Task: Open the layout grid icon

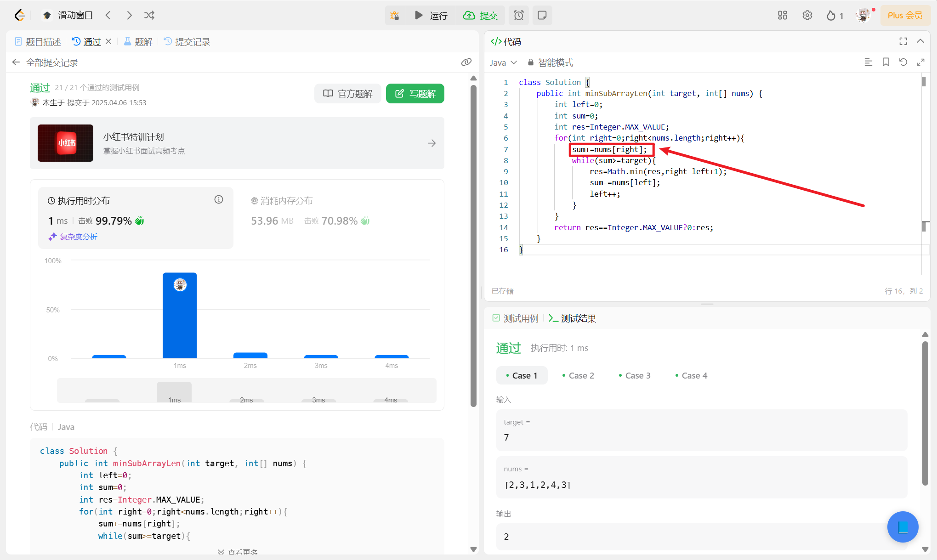Action: pyautogui.click(x=782, y=16)
